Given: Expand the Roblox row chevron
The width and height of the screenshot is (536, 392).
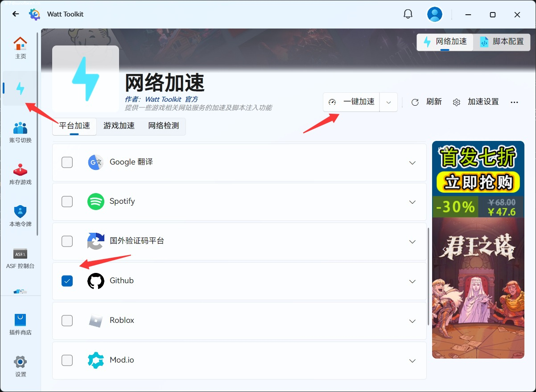Looking at the screenshot, I should (x=412, y=321).
